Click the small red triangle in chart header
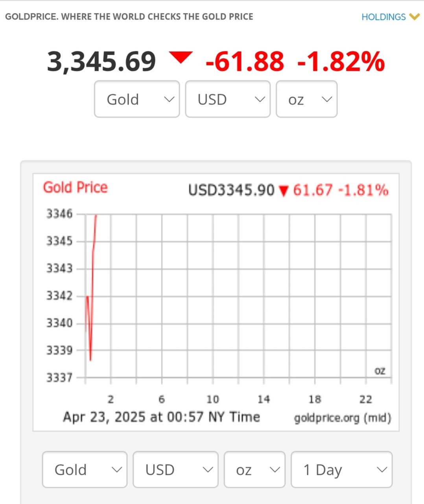Viewport: 424px width, 504px height. [x=283, y=191]
